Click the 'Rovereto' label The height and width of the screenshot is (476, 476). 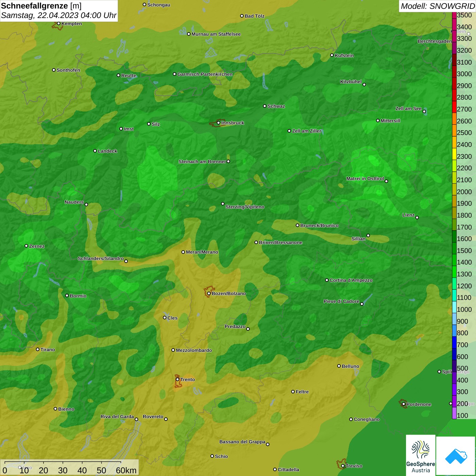(153, 417)
